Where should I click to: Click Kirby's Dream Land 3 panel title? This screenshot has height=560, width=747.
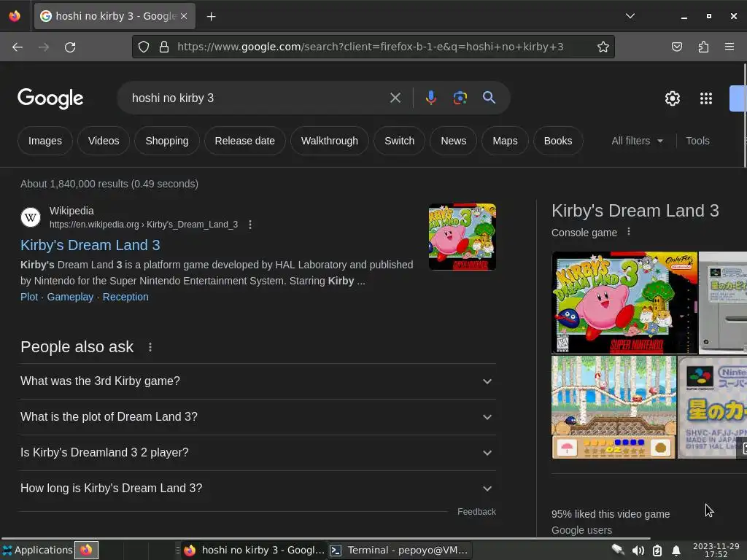(x=635, y=211)
